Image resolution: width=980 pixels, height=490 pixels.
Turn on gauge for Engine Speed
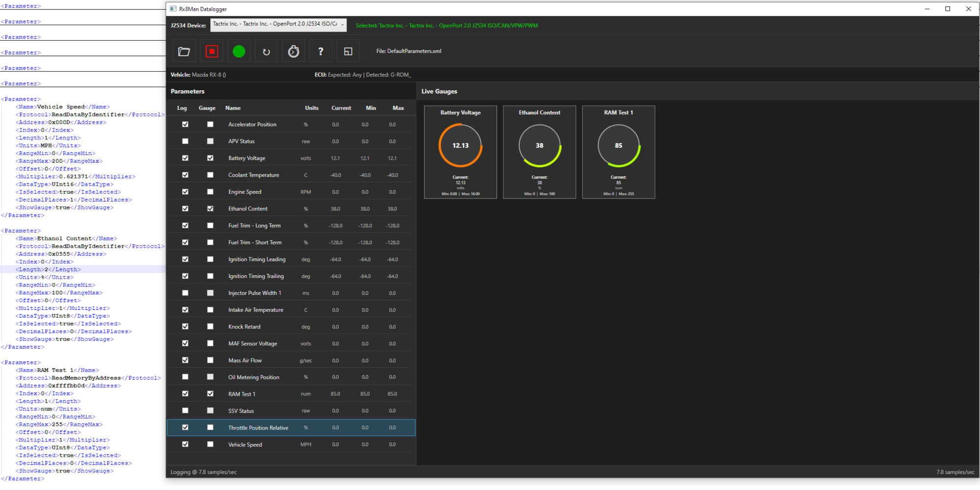[x=210, y=192]
